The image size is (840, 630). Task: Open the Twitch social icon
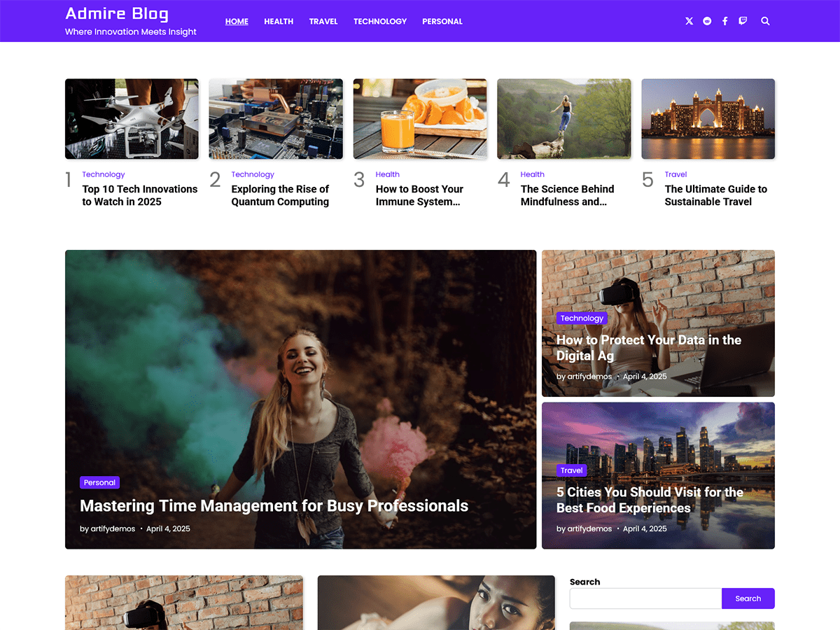743,21
